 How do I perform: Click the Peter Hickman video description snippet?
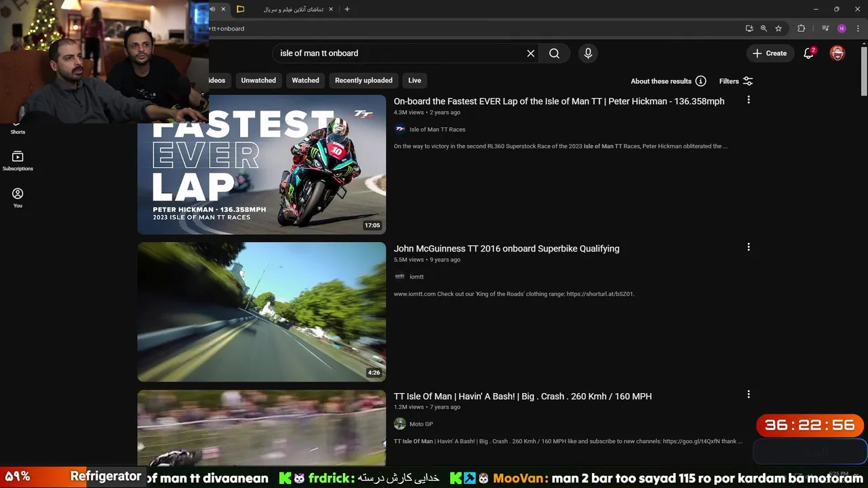pos(561,146)
